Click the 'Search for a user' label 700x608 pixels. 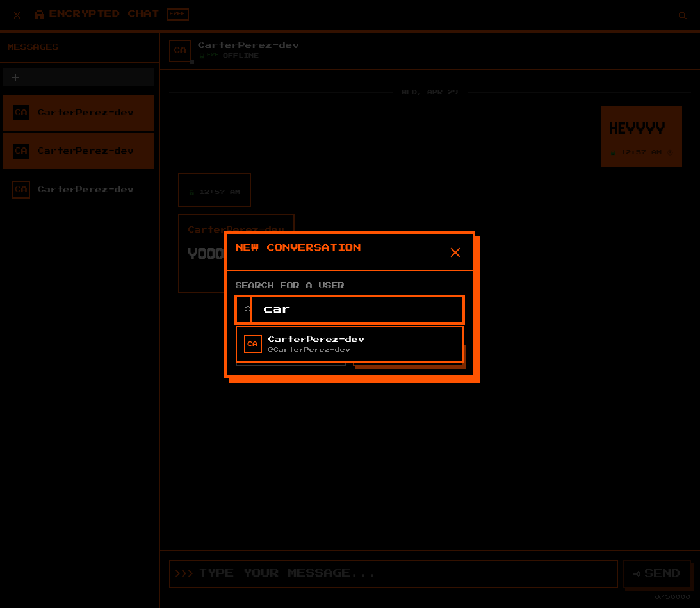coord(289,285)
